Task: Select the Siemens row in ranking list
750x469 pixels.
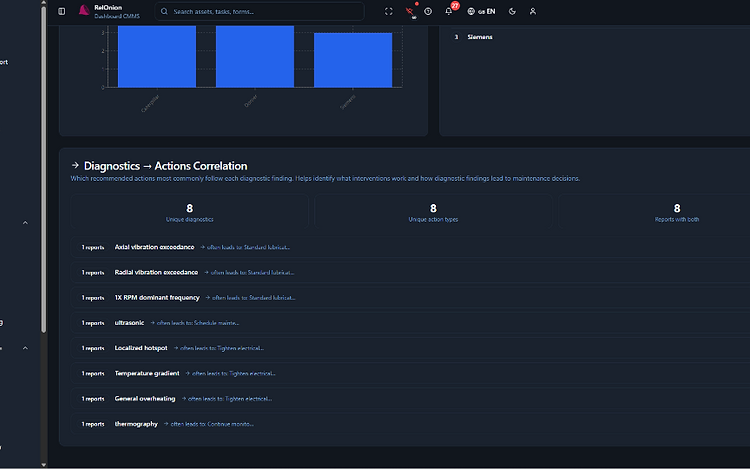Action: click(x=599, y=37)
